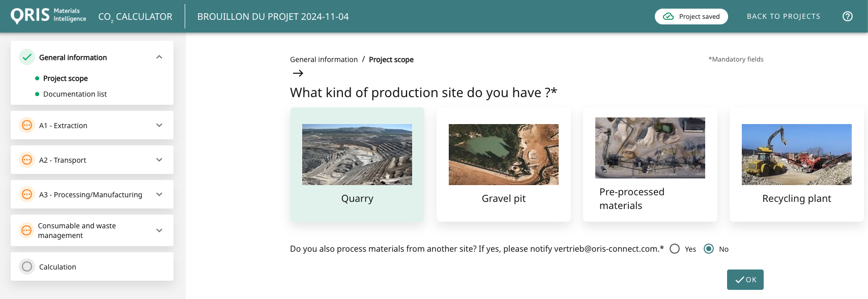Viewport: 868px width, 299px height.
Task: Expand the A1 - Extraction section chevron
Action: [159, 125]
